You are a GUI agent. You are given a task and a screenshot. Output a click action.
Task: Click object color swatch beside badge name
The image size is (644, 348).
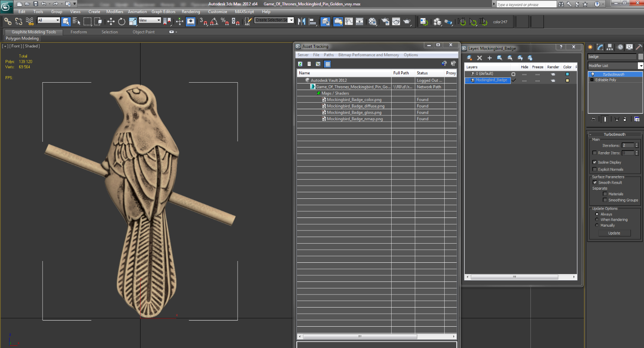coord(641,57)
